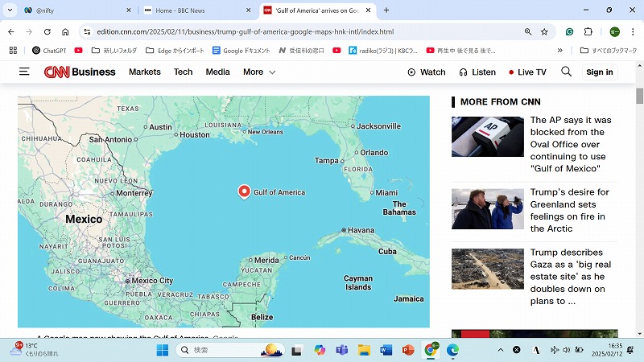Go back to previous page

(x=11, y=31)
